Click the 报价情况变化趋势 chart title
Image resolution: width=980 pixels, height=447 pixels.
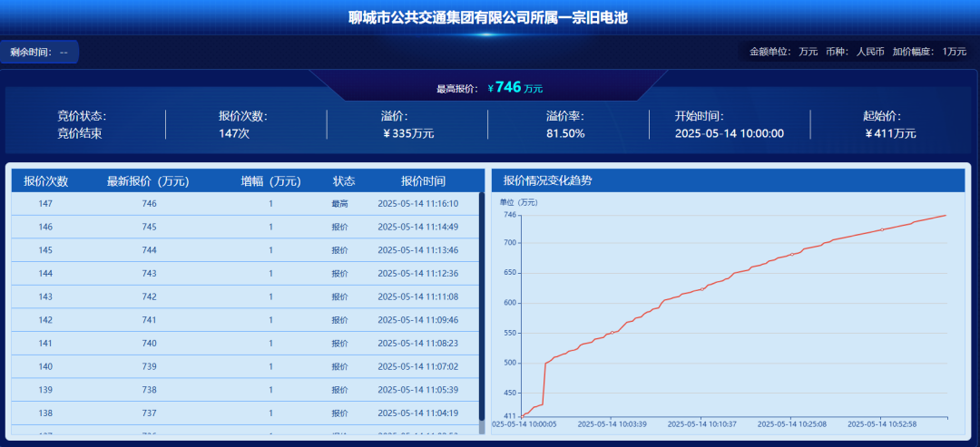coord(547,180)
